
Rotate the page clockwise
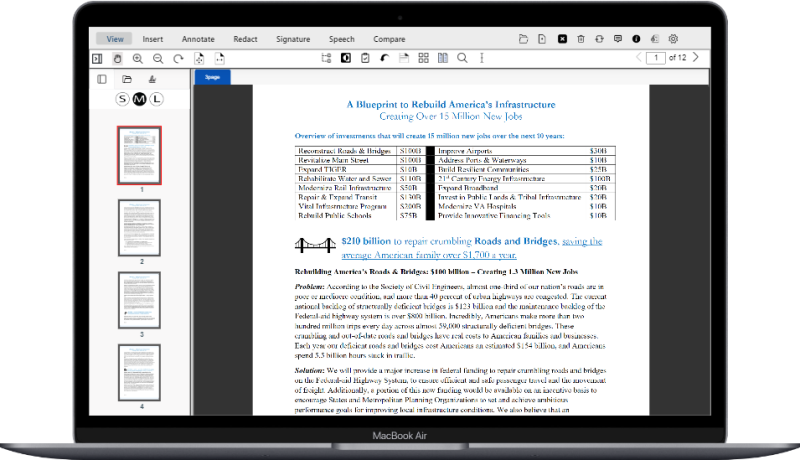tap(178, 59)
